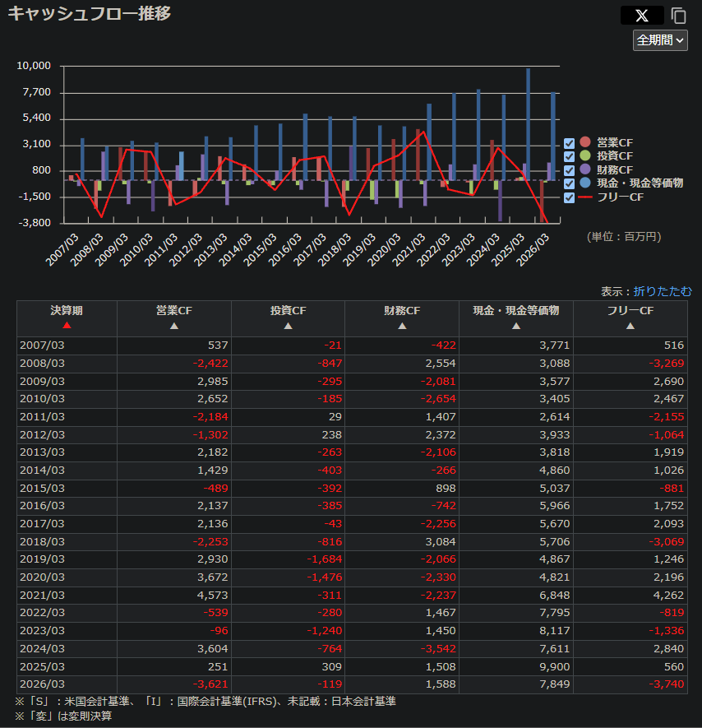702x728 pixels.
Task: Select the 2018/03 row label
Action: point(42,542)
